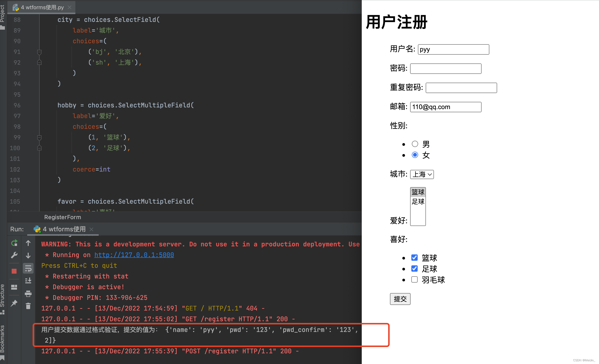This screenshot has height=364, width=599.
Task: Click the line 'city = choices.SelectField('
Action: click(108, 20)
